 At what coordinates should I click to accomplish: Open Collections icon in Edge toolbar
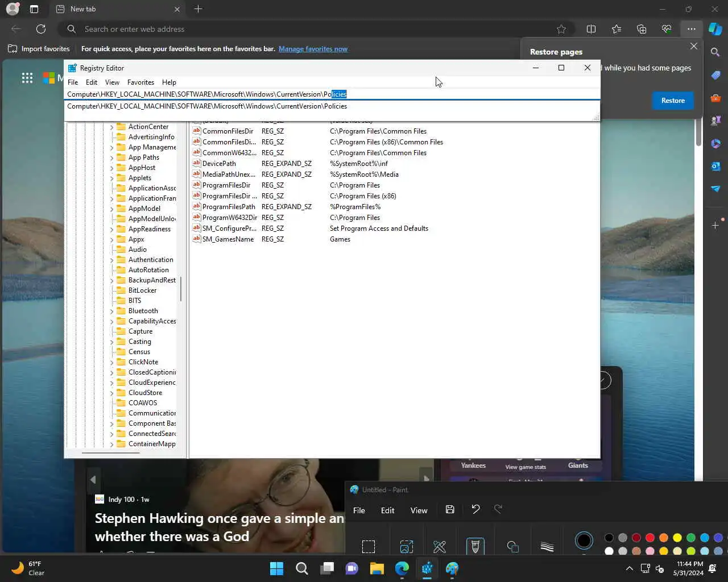pos(642,29)
